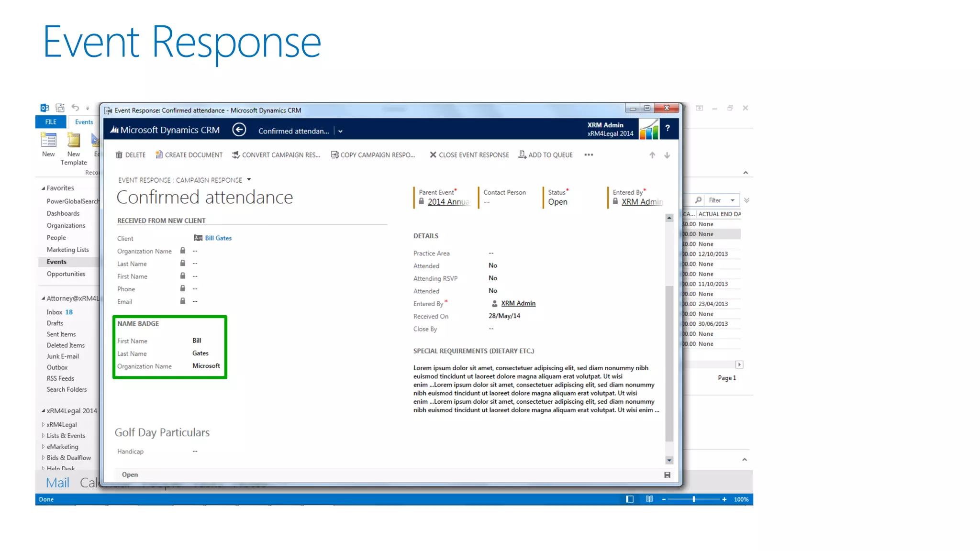Switch to the Events ribbon tab
Screen dimensions: 980x551
coord(84,122)
